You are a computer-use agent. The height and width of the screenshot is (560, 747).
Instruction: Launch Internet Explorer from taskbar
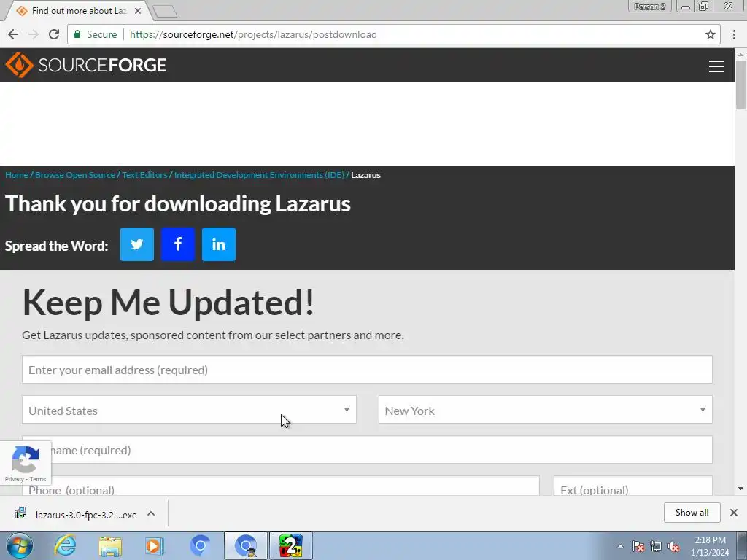65,545
